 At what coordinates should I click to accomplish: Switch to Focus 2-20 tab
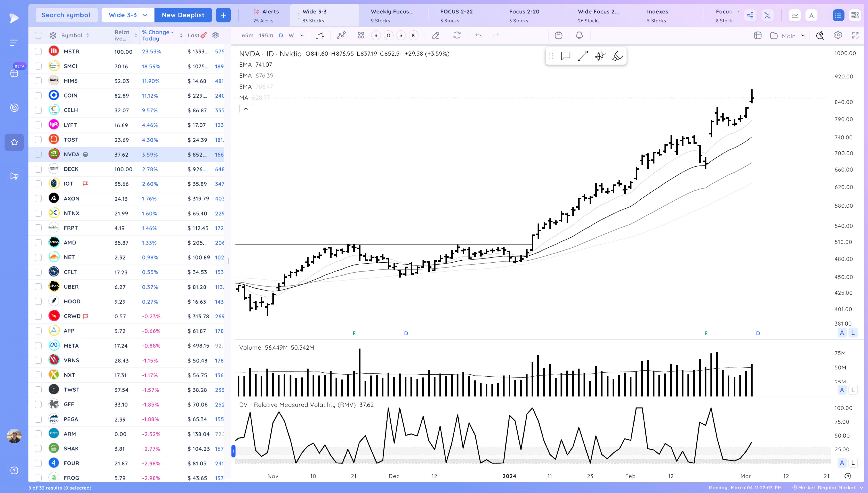pyautogui.click(x=524, y=16)
